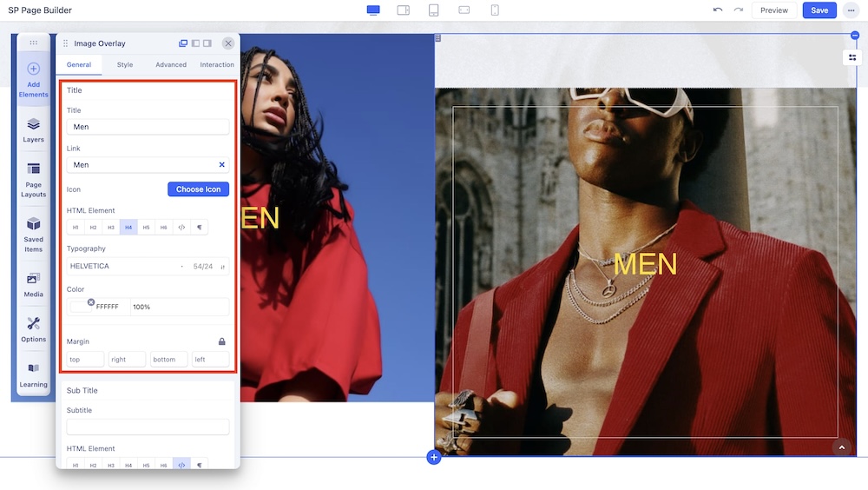The image size is (868, 490).
Task: Click the Choose Icon button
Action: [198, 189]
